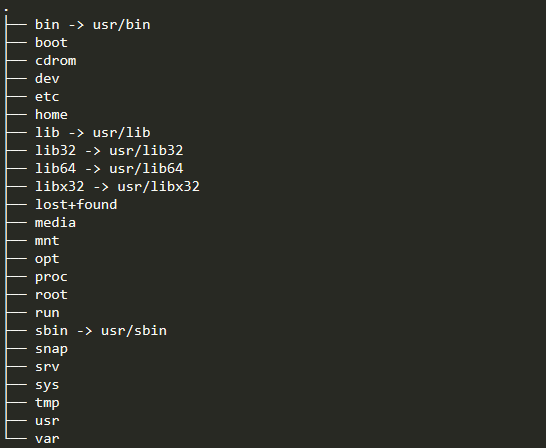Select the mnt directory
This screenshot has width=546, height=448.
click(47, 241)
